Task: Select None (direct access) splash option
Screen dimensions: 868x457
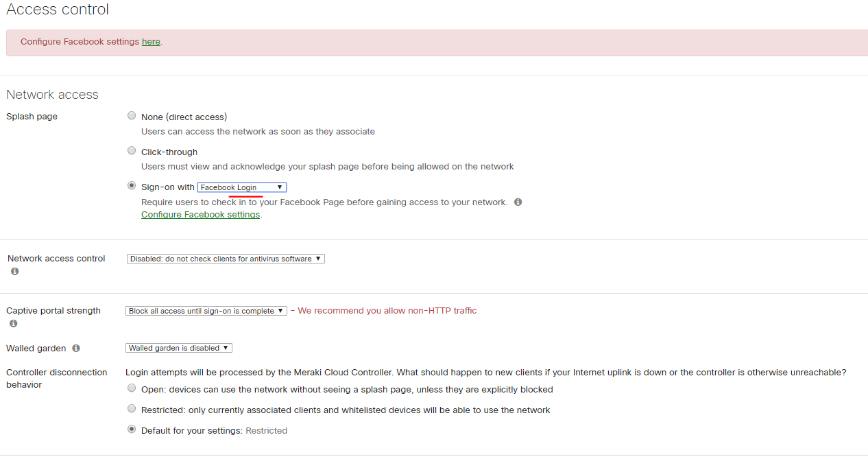Action: (x=132, y=116)
